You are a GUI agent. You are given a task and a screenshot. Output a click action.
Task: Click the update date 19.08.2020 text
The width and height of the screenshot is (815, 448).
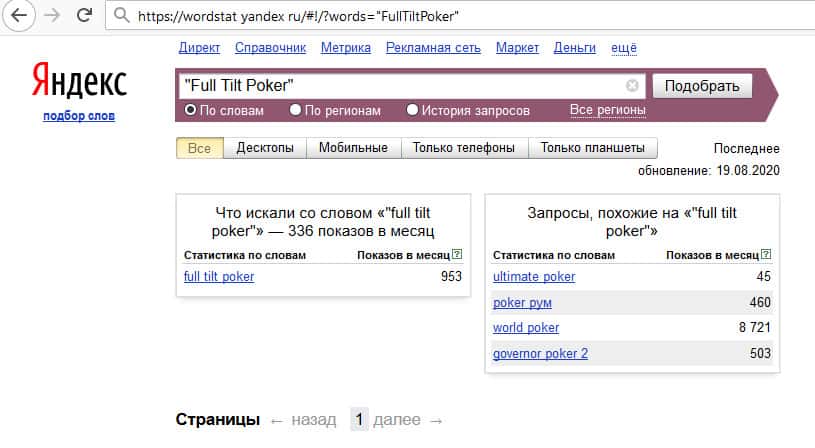tap(748, 170)
